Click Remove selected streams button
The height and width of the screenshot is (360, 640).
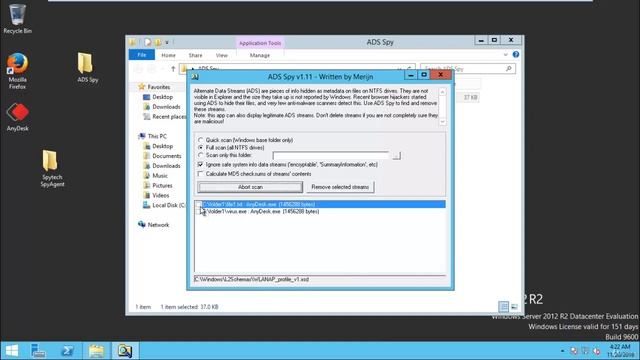click(x=340, y=187)
